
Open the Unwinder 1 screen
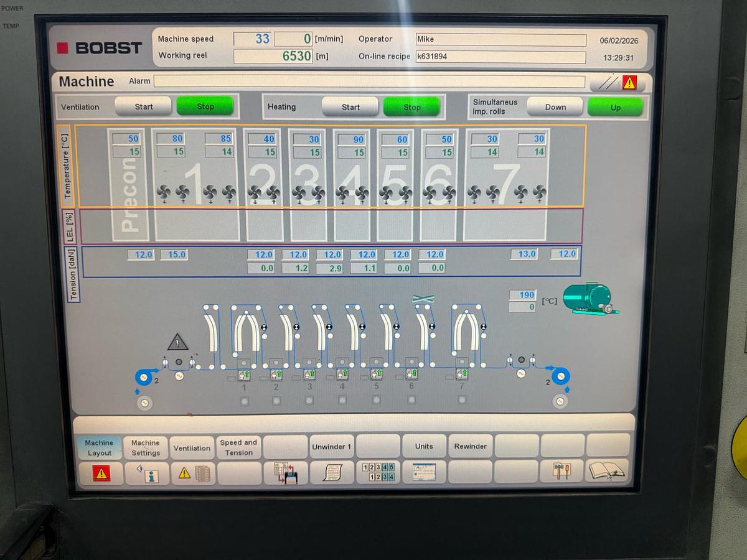tap(331, 446)
